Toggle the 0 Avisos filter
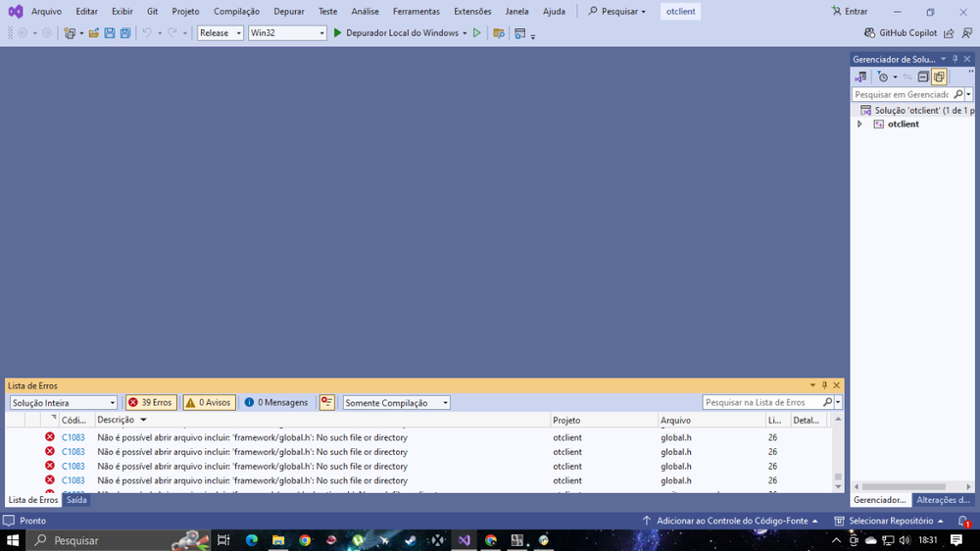980x551 pixels. click(x=209, y=402)
